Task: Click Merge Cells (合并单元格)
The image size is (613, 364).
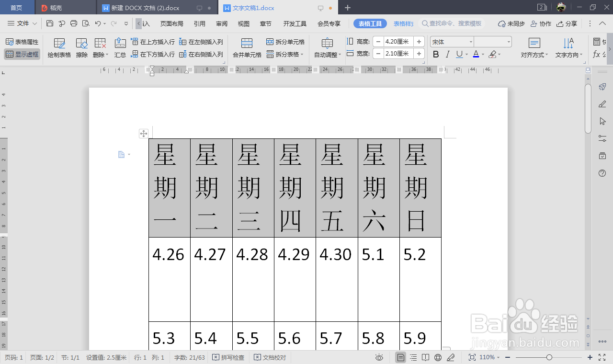Action: (247, 48)
